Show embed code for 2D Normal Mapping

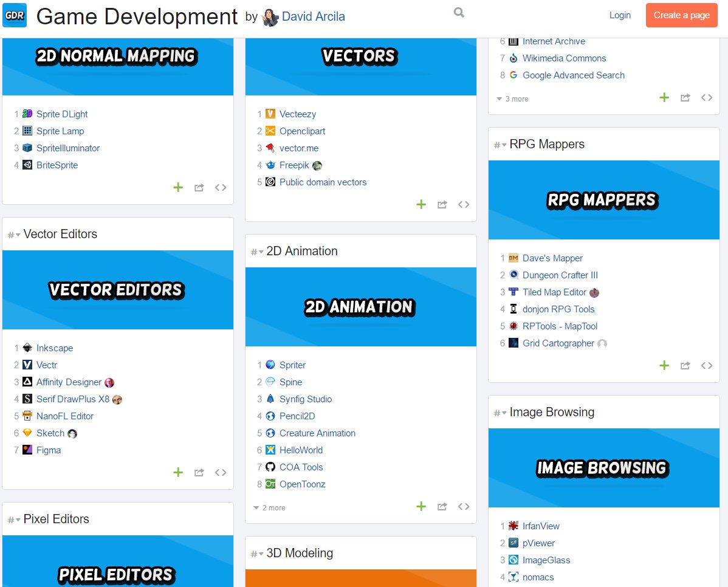(221, 188)
